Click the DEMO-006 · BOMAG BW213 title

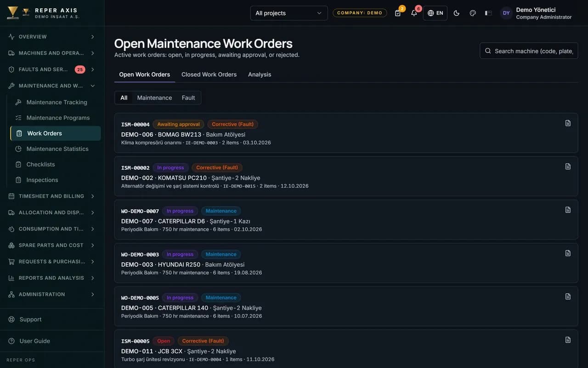[161, 134]
